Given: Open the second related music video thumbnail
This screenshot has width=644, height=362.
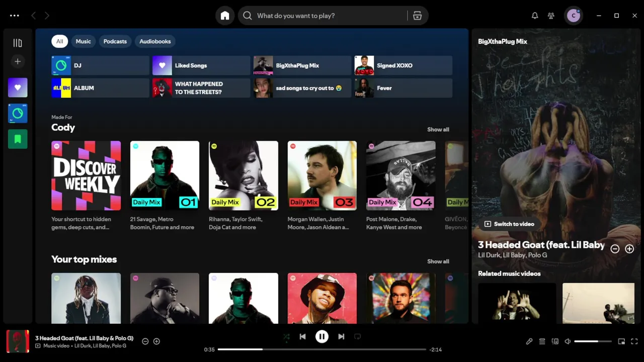Looking at the screenshot, I should pos(598,303).
